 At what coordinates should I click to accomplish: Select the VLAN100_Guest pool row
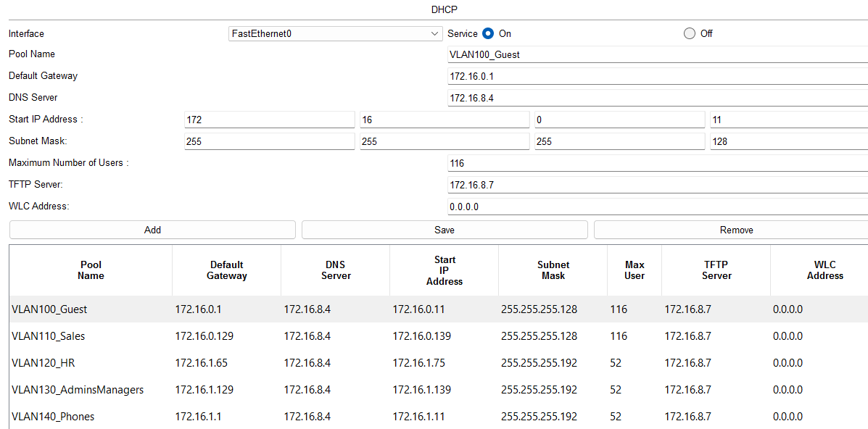pos(439,309)
